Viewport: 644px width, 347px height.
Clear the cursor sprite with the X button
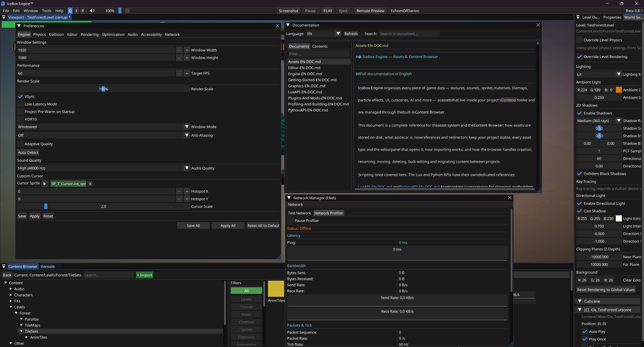(x=90, y=184)
